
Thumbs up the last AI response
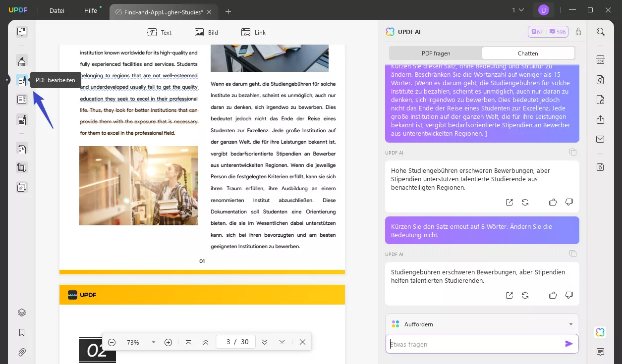[553, 295]
